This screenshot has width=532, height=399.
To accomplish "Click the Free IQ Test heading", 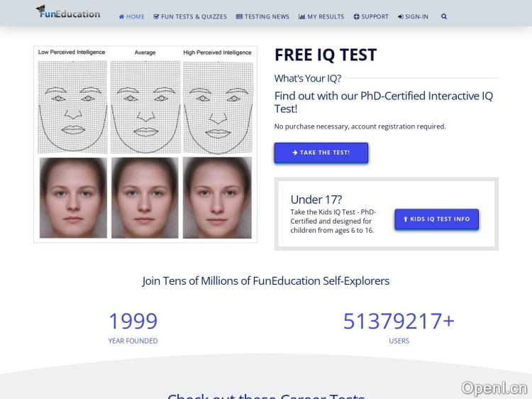I will [x=326, y=55].
